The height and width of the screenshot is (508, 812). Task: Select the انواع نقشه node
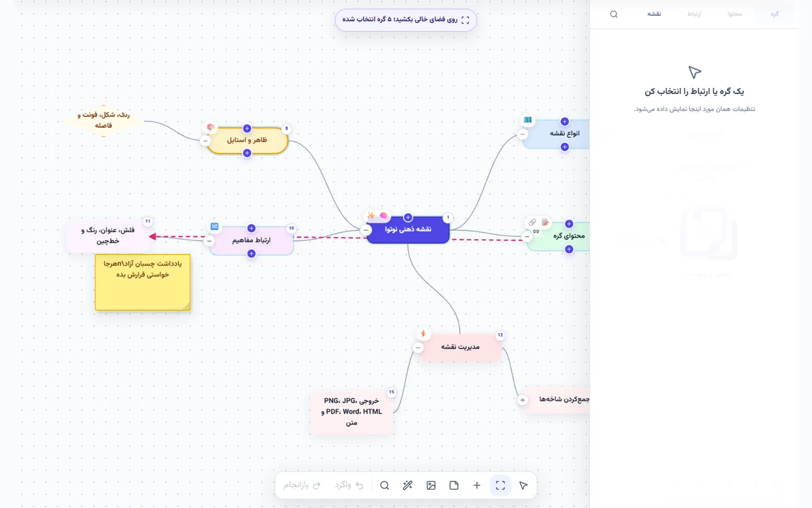(557, 134)
